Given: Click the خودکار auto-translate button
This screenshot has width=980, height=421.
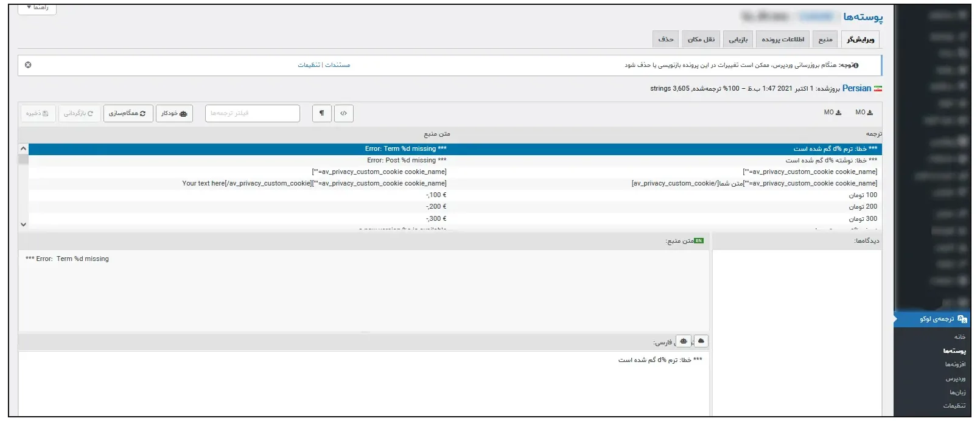Looking at the screenshot, I should coord(174,113).
